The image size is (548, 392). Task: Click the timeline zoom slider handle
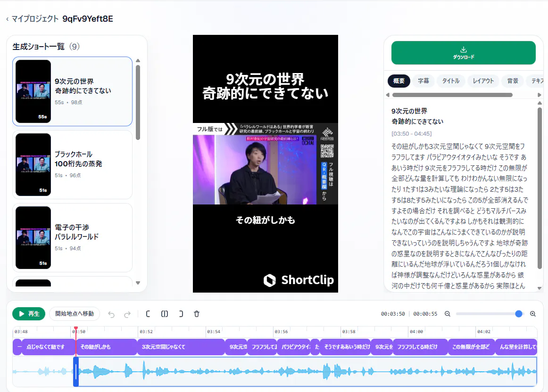click(x=519, y=314)
